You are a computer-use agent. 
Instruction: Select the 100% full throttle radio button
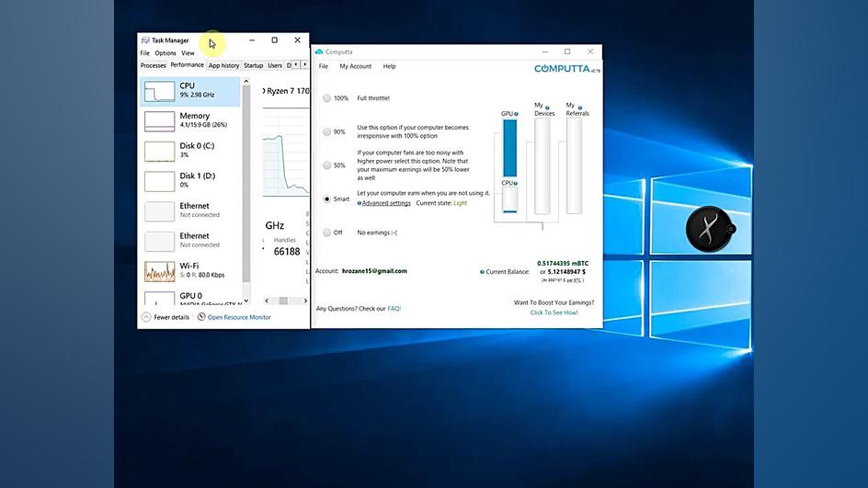click(x=327, y=98)
